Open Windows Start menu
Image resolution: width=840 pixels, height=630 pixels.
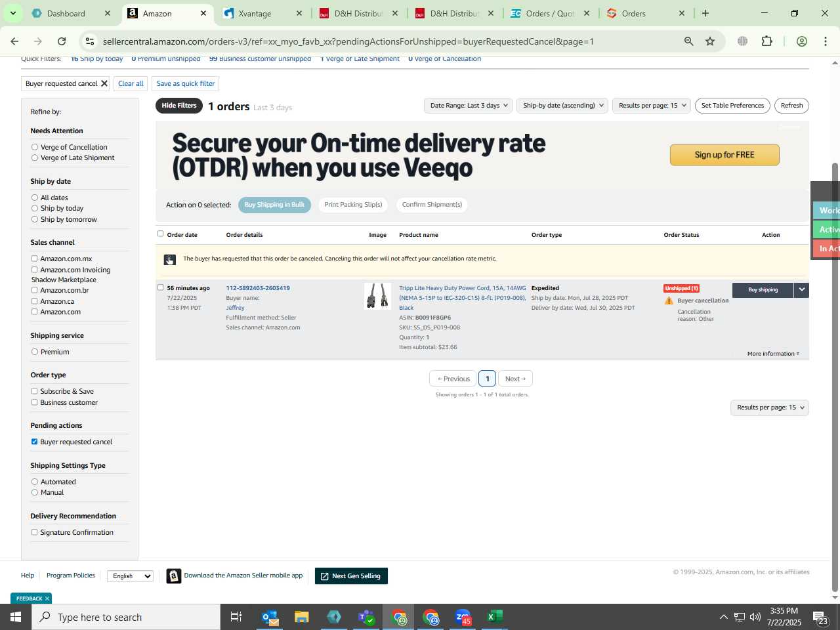click(x=15, y=617)
